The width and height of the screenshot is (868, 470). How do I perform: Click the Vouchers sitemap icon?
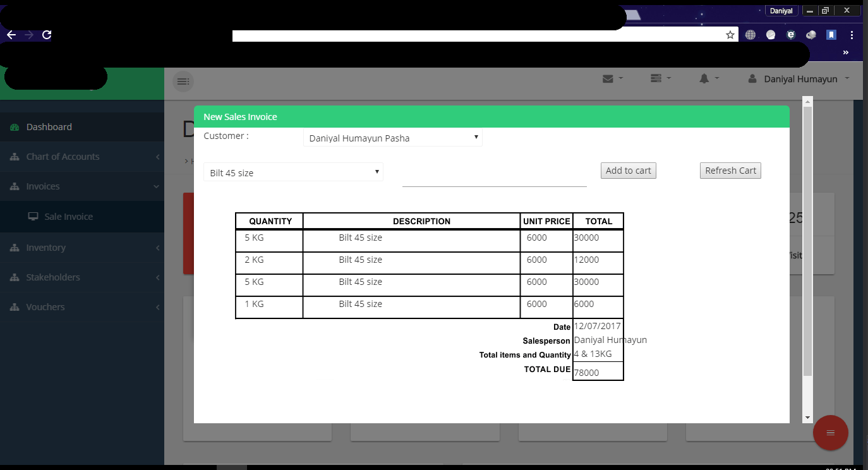click(x=15, y=307)
